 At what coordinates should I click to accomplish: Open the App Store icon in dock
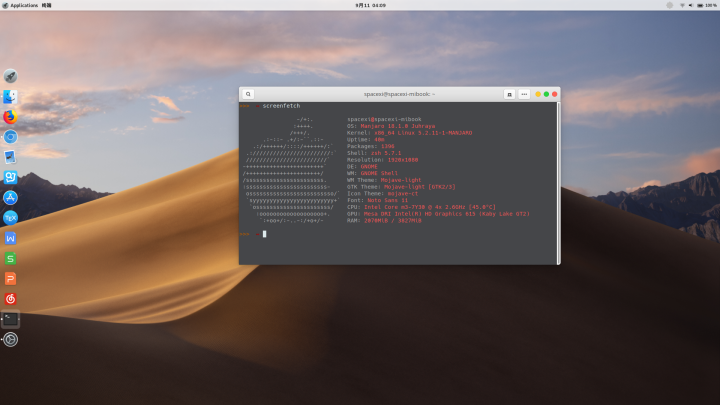coord(10,198)
